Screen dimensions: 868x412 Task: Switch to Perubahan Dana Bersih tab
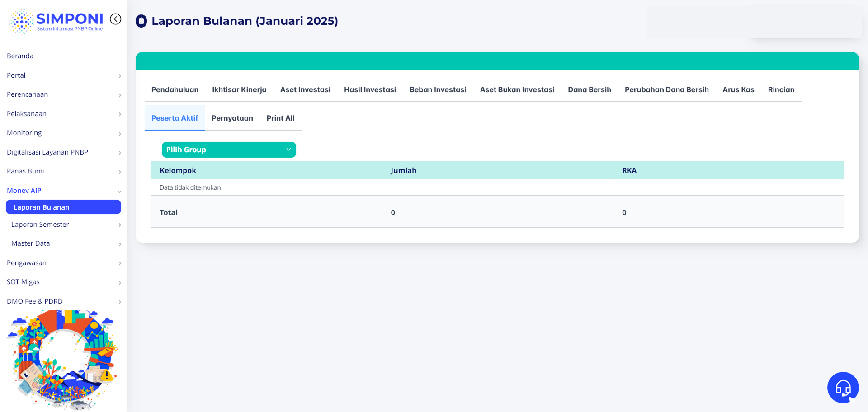click(667, 89)
